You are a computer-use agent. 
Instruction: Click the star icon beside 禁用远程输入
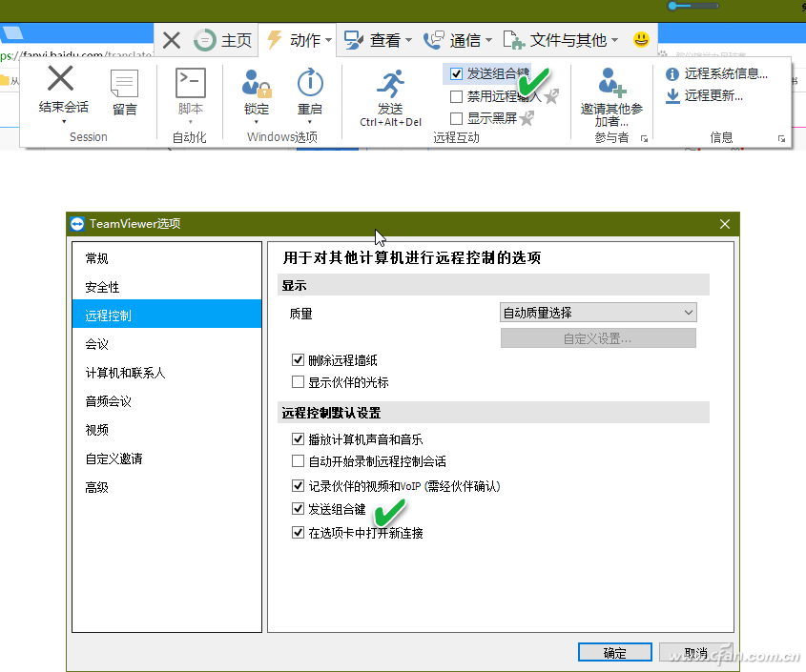click(x=551, y=96)
